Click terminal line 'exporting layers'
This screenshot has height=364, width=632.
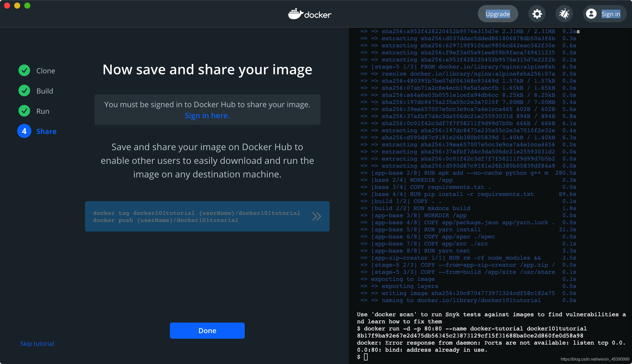[468, 286]
